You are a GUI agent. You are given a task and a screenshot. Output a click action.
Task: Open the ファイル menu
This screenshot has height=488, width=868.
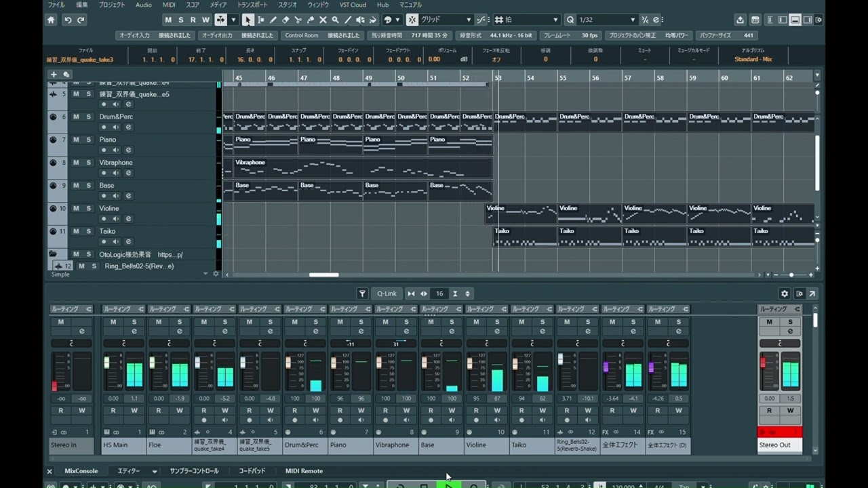[x=56, y=5]
